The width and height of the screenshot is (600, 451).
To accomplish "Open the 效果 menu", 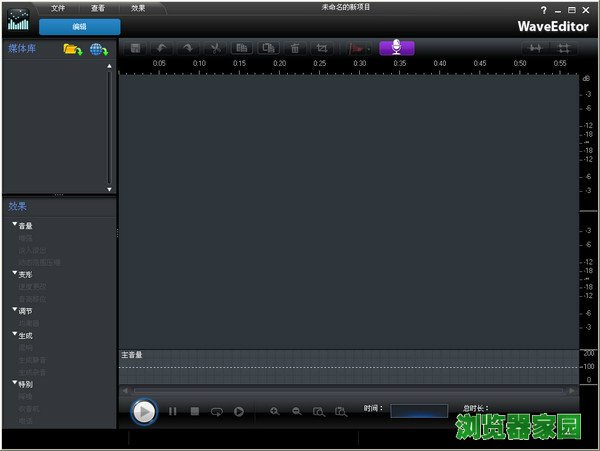I will pyautogui.click(x=138, y=7).
